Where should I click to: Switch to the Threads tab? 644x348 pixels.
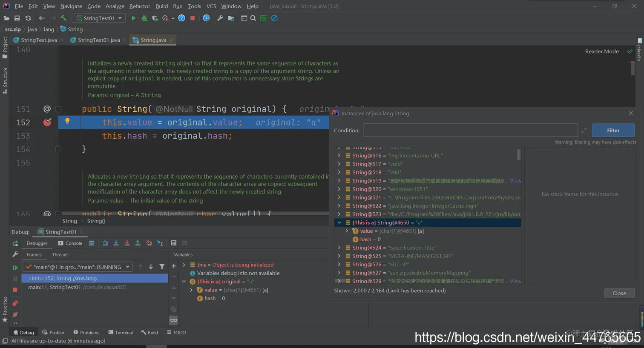60,254
